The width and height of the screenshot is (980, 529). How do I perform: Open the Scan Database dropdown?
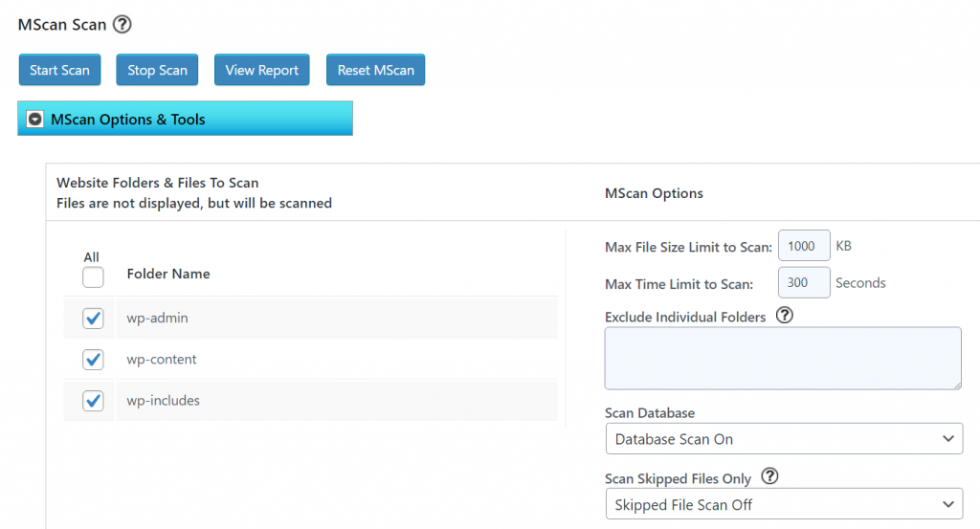[x=784, y=439]
